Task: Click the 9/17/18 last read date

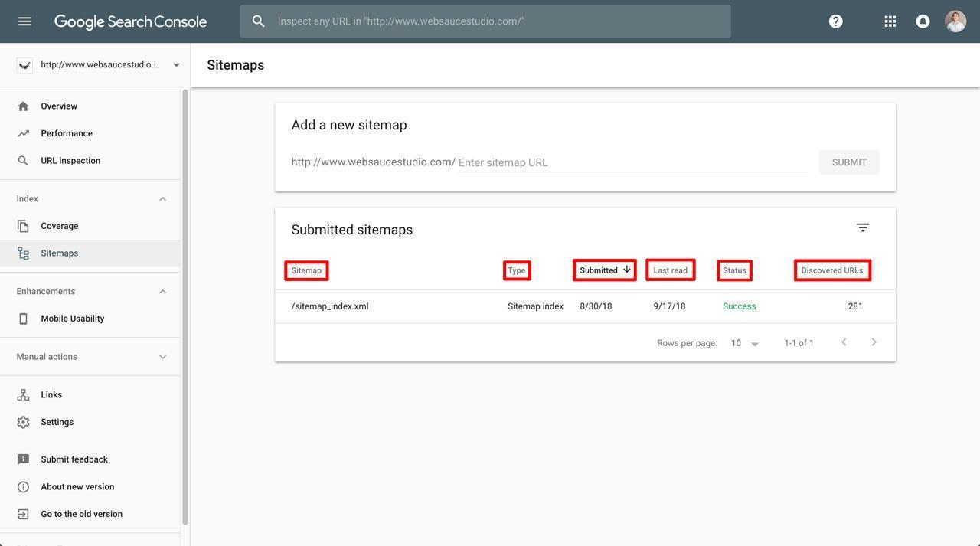Action: [x=669, y=306]
